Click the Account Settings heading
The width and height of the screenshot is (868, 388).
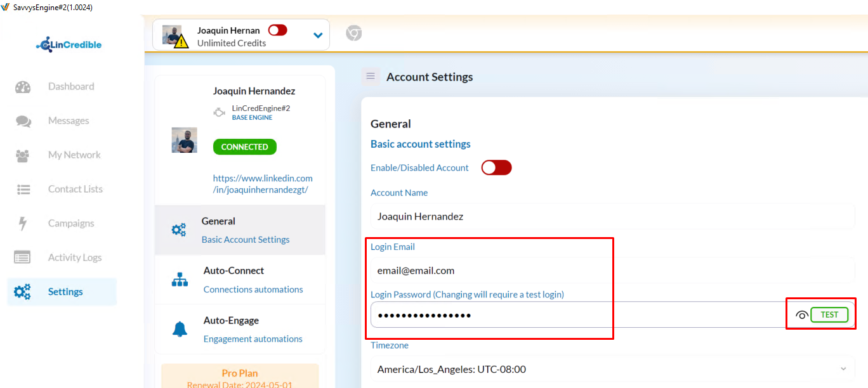430,77
